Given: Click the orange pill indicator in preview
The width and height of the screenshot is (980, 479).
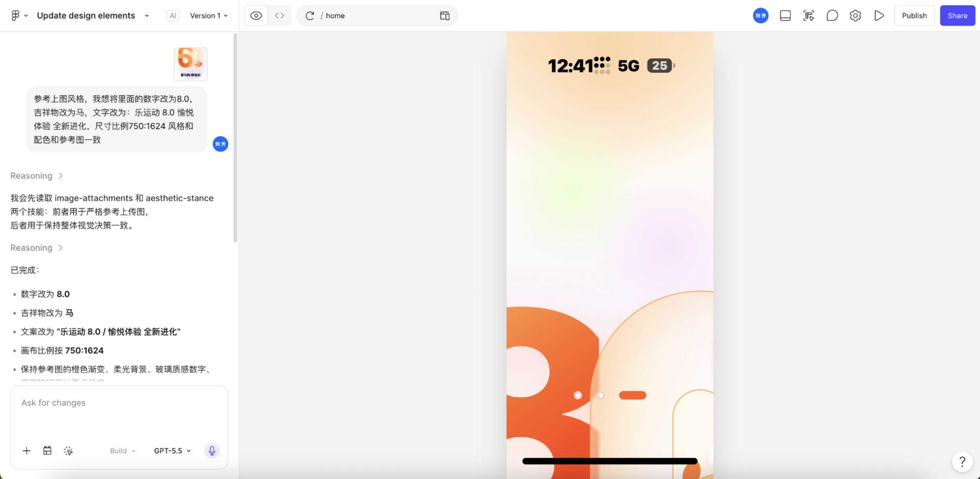Looking at the screenshot, I should [632, 395].
